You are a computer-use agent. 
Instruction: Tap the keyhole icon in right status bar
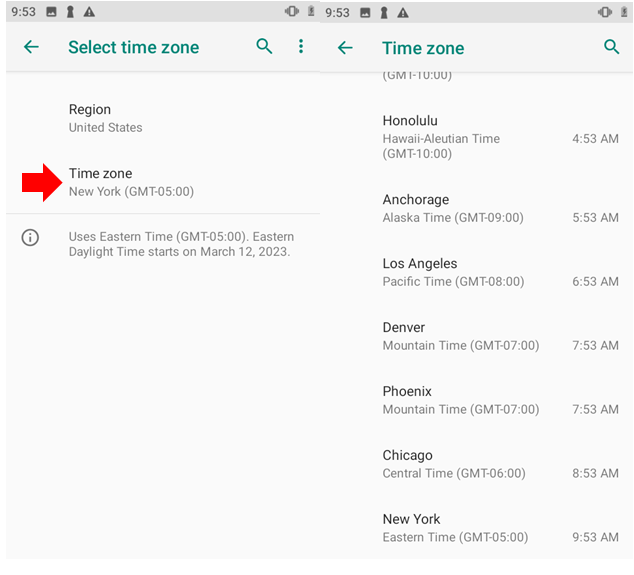(384, 13)
